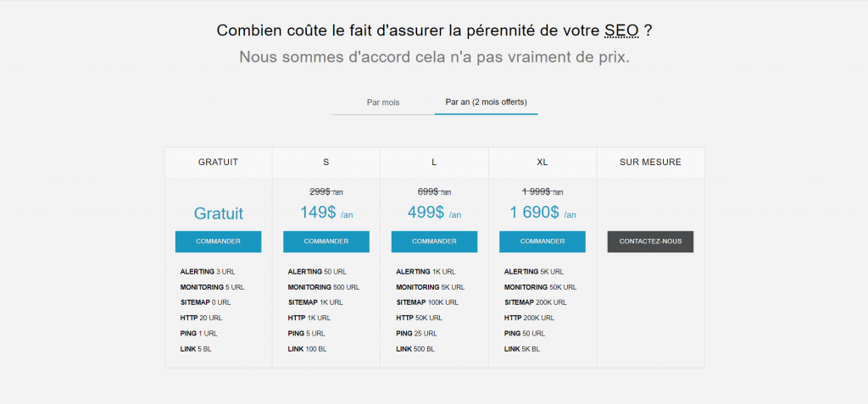Click the L plan column header
This screenshot has width=868, height=404.
434,162
